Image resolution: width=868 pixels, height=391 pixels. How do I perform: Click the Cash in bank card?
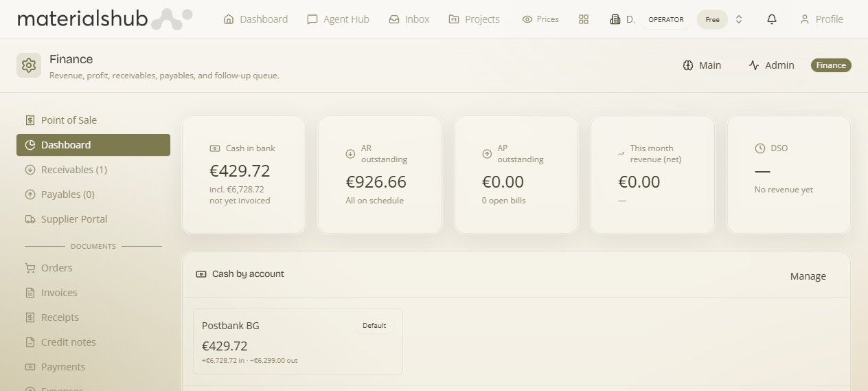pos(243,175)
